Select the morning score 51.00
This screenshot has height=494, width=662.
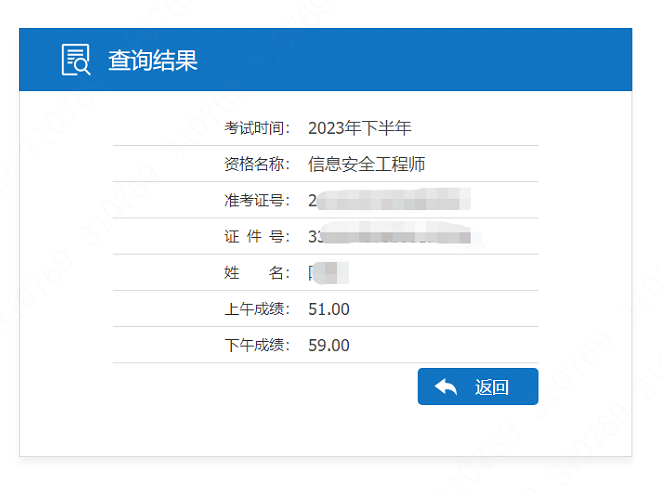pyautogui.click(x=329, y=309)
